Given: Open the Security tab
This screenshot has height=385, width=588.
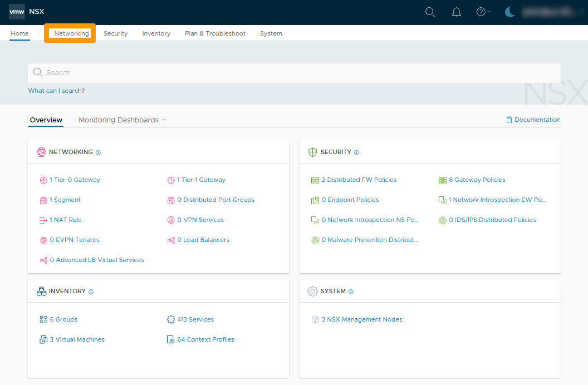Looking at the screenshot, I should click(115, 33).
